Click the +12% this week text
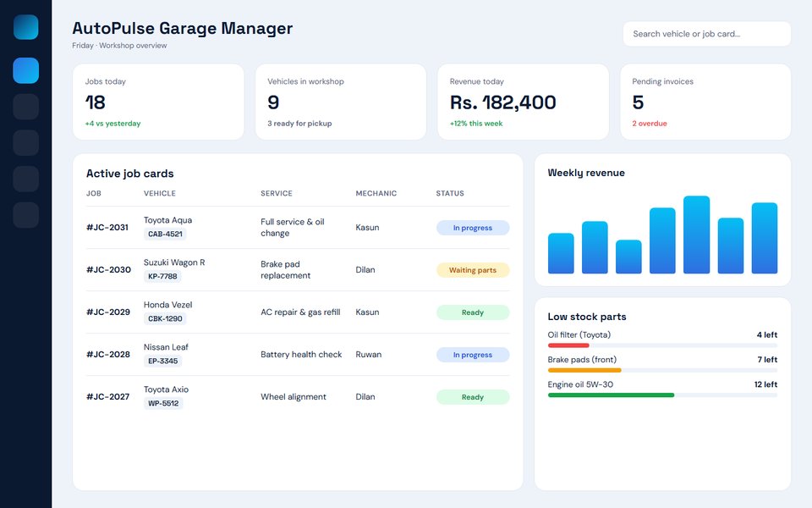Viewport: 812px width, 508px height. click(476, 124)
